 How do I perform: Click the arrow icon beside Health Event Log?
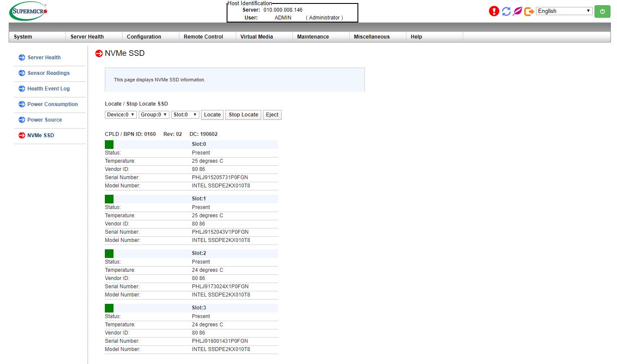pos(22,89)
